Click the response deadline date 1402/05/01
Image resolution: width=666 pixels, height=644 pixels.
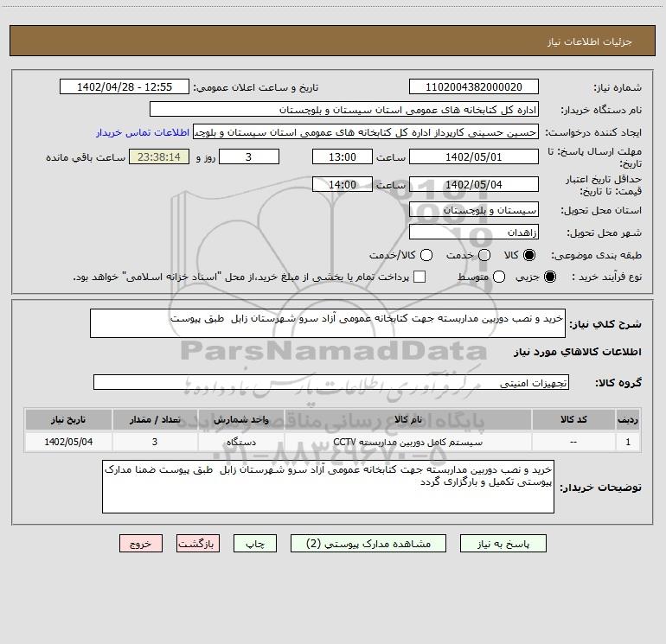point(474,156)
